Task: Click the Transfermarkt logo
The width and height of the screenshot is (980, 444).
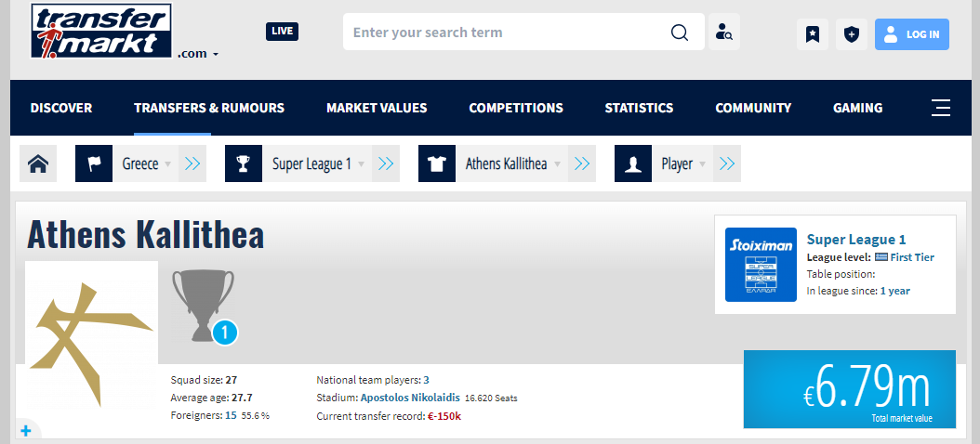Action: (x=100, y=31)
